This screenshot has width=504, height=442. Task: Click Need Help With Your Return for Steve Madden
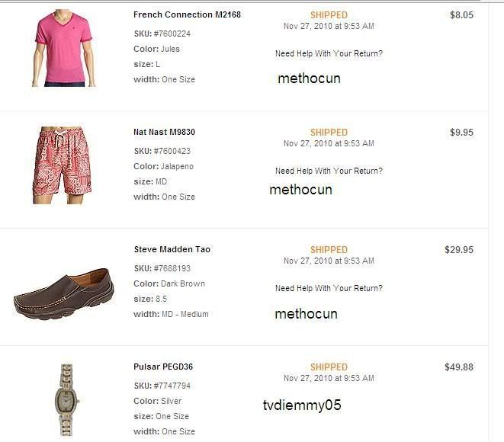pos(329,288)
